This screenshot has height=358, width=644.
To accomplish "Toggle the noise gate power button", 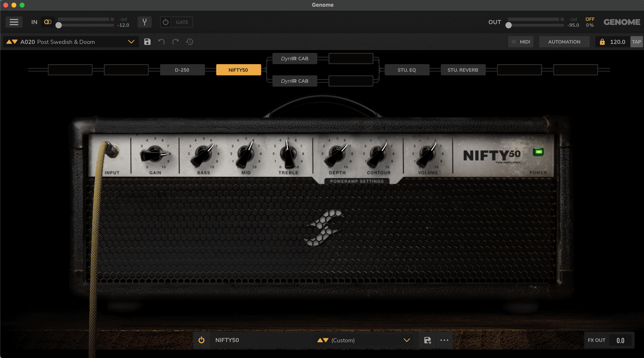I will 166,22.
